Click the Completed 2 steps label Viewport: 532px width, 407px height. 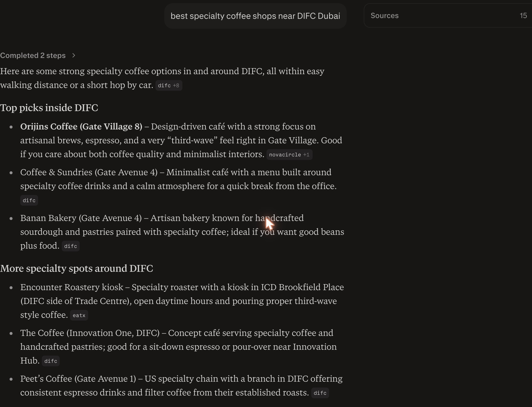pyautogui.click(x=33, y=55)
